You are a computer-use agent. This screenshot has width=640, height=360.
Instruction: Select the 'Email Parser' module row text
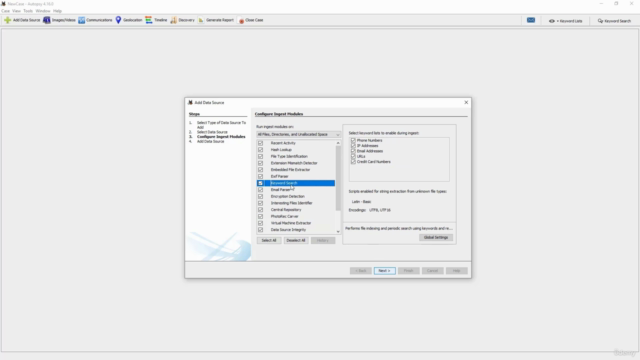point(280,190)
